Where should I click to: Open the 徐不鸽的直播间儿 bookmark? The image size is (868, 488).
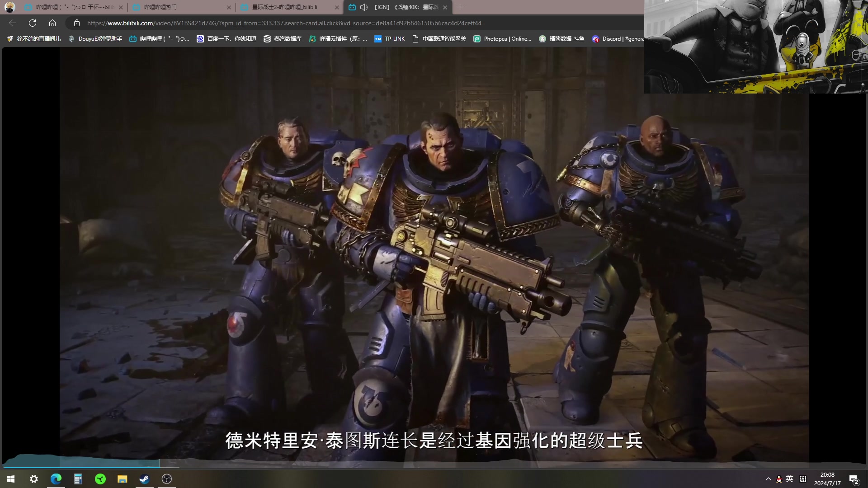click(34, 39)
